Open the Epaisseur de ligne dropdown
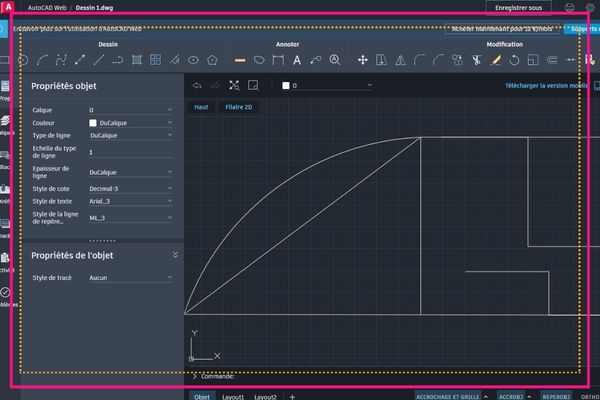The width and height of the screenshot is (600, 400). [130, 172]
